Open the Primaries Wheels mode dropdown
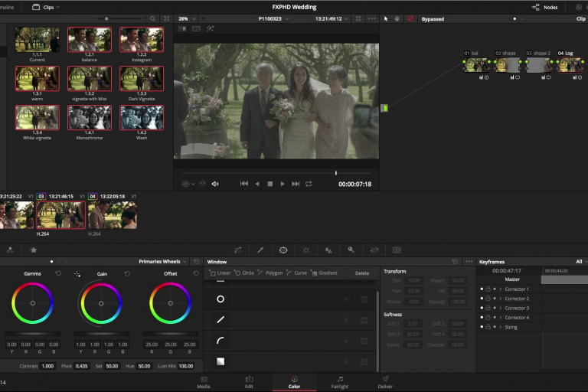This screenshot has height=392, width=588. pyautogui.click(x=163, y=261)
